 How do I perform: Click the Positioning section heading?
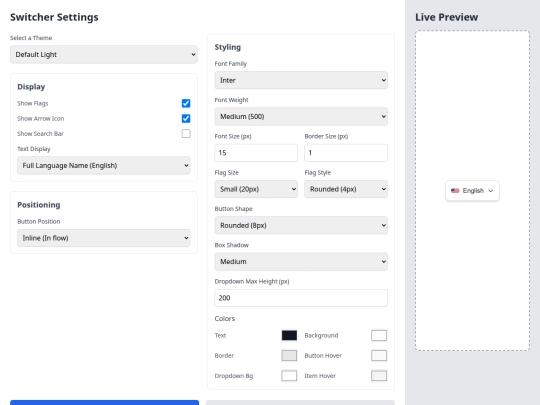click(39, 205)
